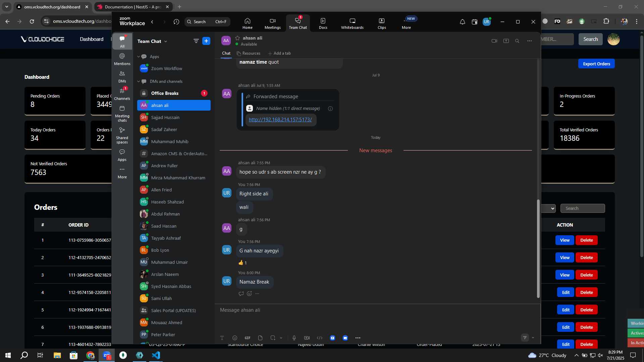The image size is (644, 362).
Task: Open File Explorer from taskbar
Action: tap(57, 355)
